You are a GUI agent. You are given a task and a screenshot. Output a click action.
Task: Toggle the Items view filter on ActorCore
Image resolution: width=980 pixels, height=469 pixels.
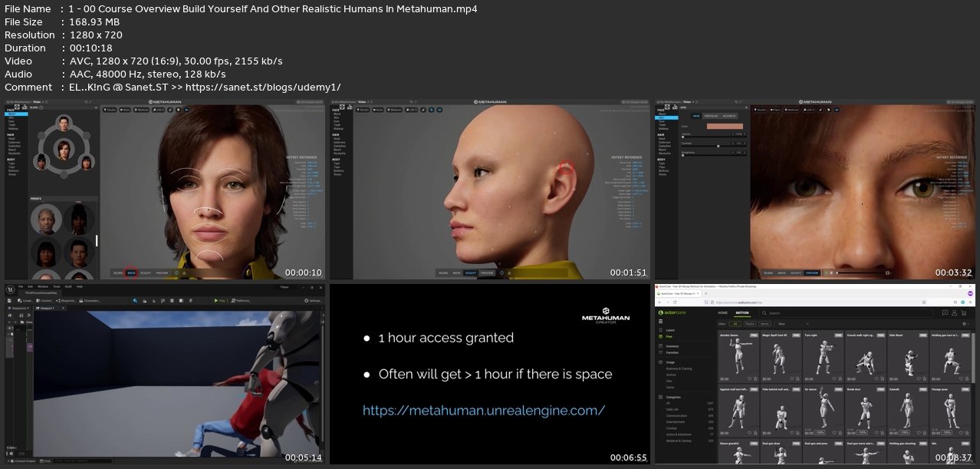point(765,324)
